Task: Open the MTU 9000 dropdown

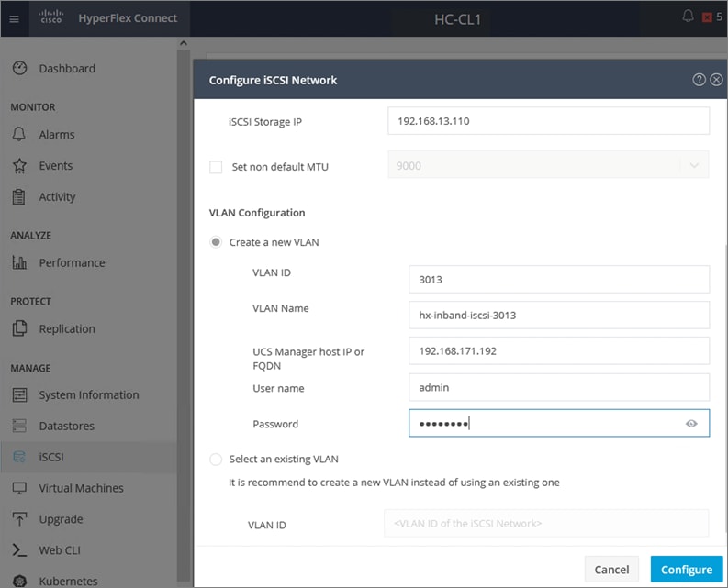Action: (548, 165)
